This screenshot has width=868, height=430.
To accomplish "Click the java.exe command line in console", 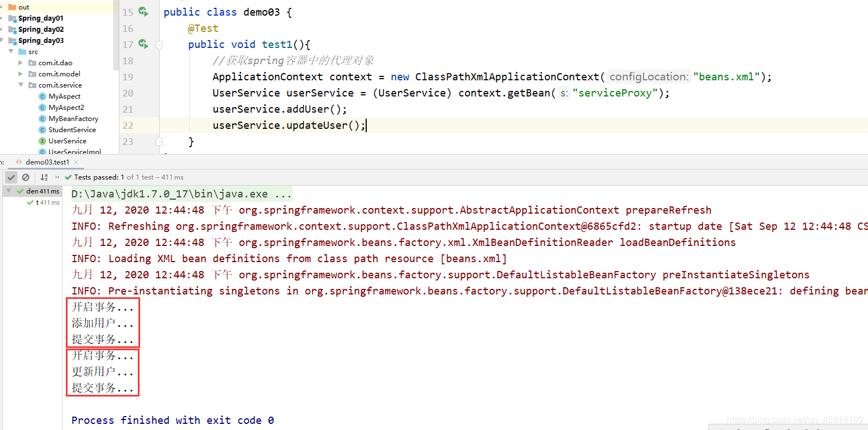I will (x=181, y=194).
